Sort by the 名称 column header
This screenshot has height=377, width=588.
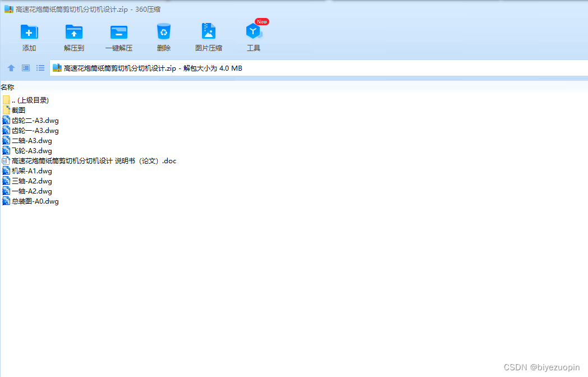click(x=7, y=88)
